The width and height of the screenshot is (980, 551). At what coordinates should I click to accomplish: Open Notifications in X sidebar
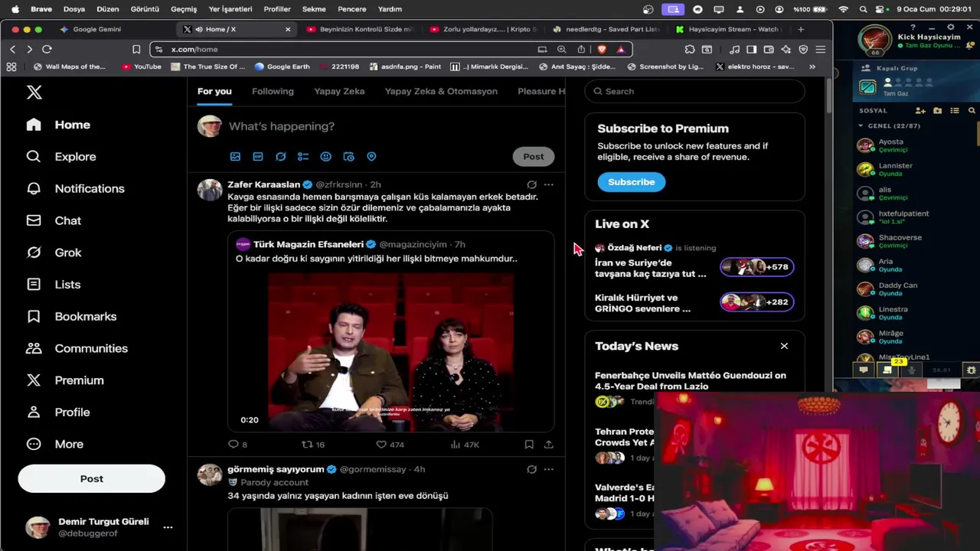pyautogui.click(x=75, y=188)
